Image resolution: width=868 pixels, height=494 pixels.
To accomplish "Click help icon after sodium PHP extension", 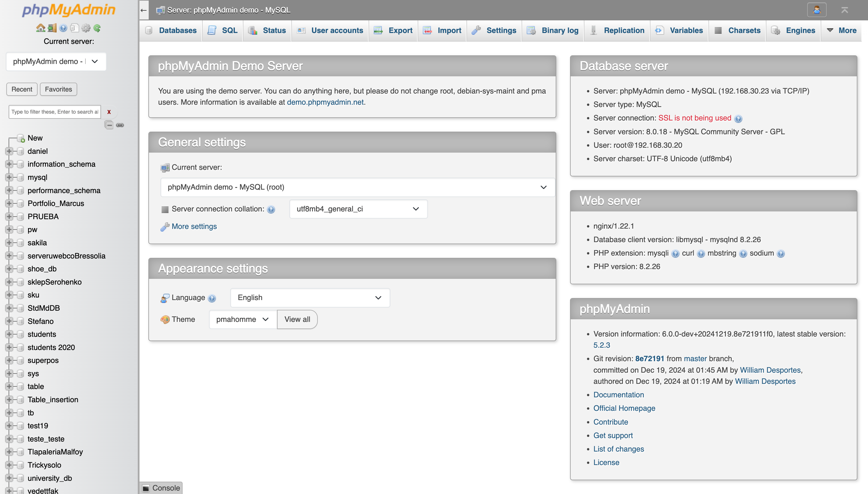I will (x=781, y=253).
